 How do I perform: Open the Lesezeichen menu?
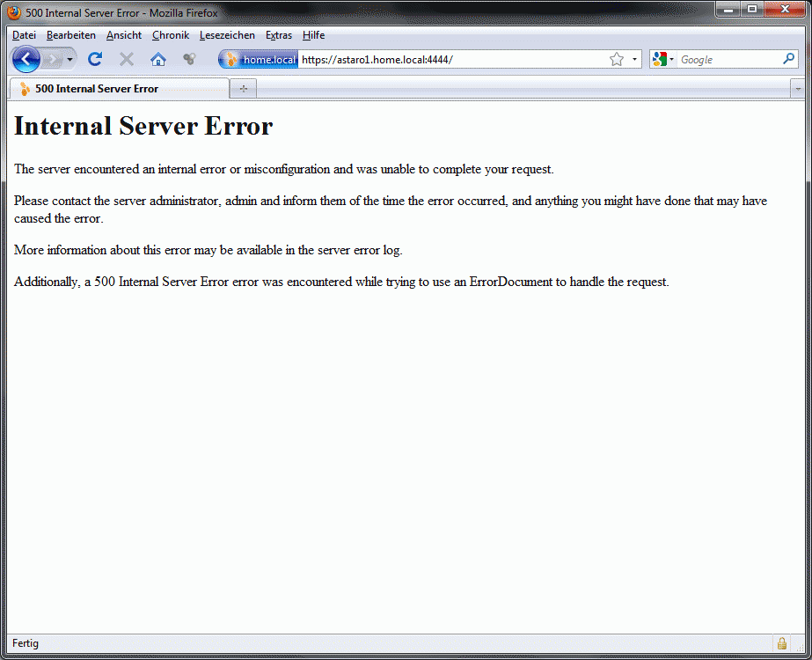tap(227, 35)
